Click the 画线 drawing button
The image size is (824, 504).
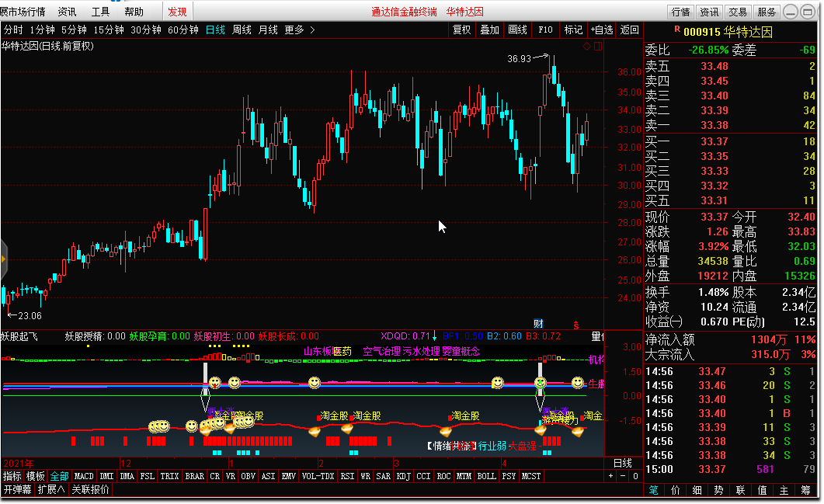pyautogui.click(x=518, y=30)
